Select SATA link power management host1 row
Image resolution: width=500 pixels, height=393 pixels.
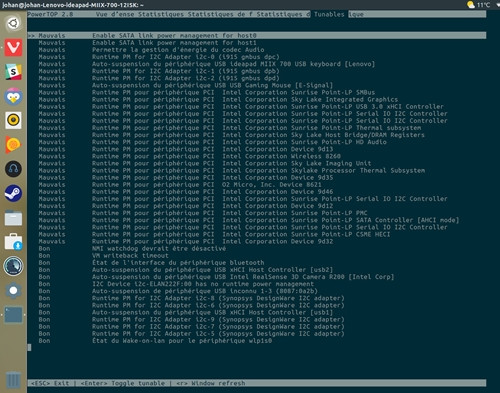257,43
